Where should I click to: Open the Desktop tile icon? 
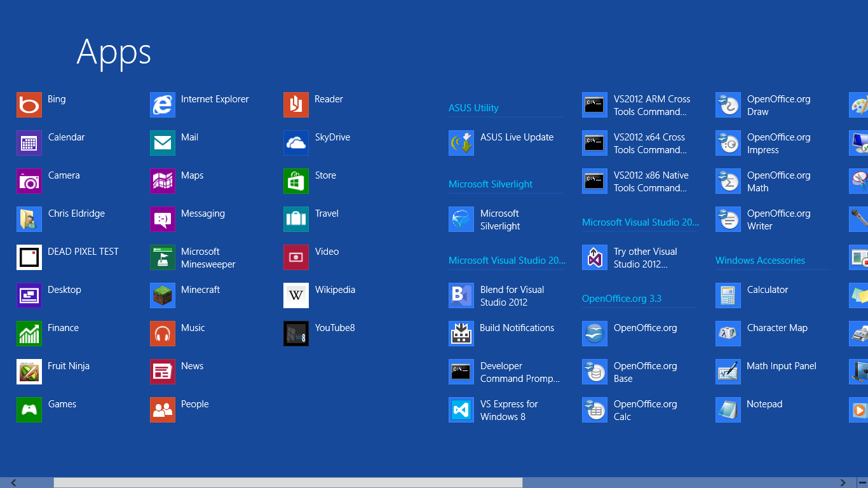pos(29,295)
